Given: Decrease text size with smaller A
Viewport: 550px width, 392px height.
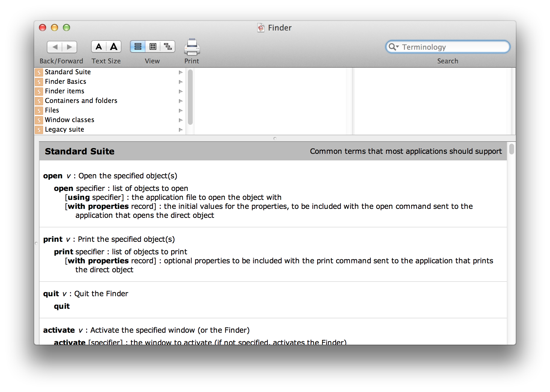Looking at the screenshot, I should (x=99, y=46).
